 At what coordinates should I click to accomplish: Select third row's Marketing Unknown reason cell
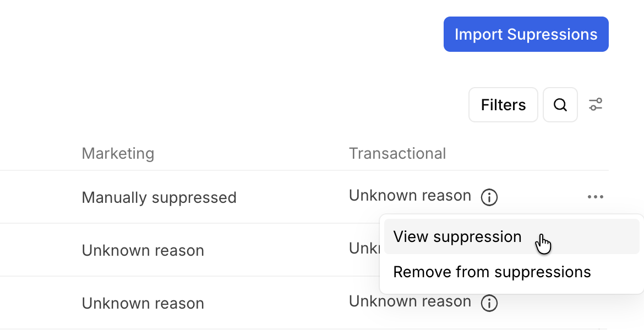click(143, 303)
